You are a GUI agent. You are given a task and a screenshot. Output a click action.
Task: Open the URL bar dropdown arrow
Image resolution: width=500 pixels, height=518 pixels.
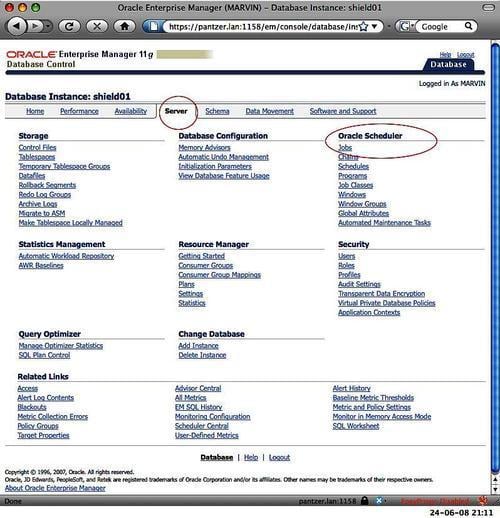click(375, 26)
